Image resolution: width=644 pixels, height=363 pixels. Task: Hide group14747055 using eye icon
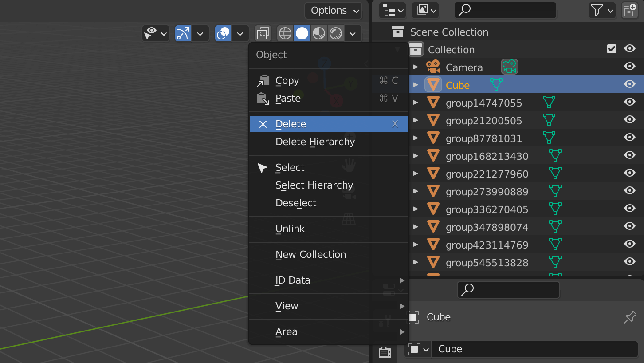tap(629, 102)
